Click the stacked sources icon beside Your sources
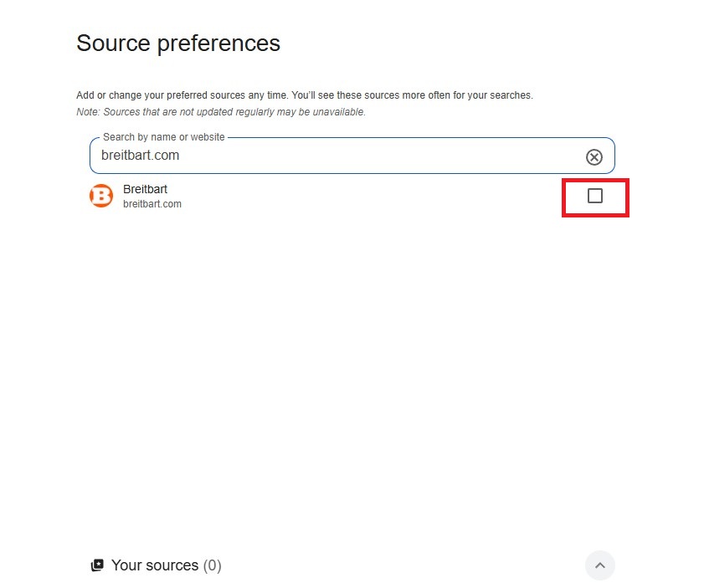The height and width of the screenshot is (588, 704). coord(97,565)
